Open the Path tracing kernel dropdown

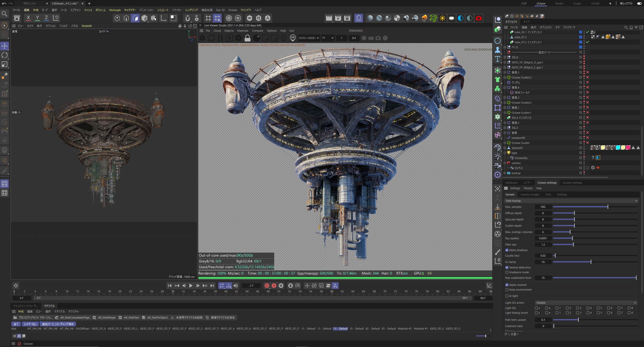point(571,201)
